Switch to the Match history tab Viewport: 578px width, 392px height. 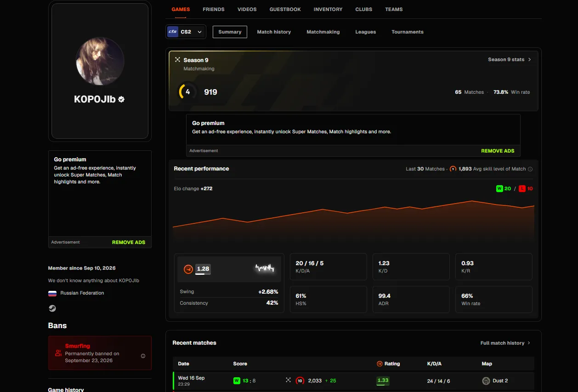(x=274, y=32)
